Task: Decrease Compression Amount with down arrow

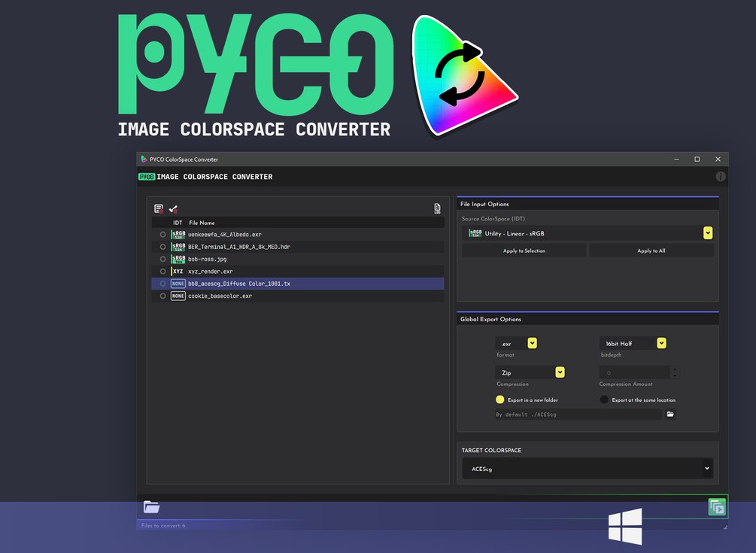Action: click(x=675, y=375)
